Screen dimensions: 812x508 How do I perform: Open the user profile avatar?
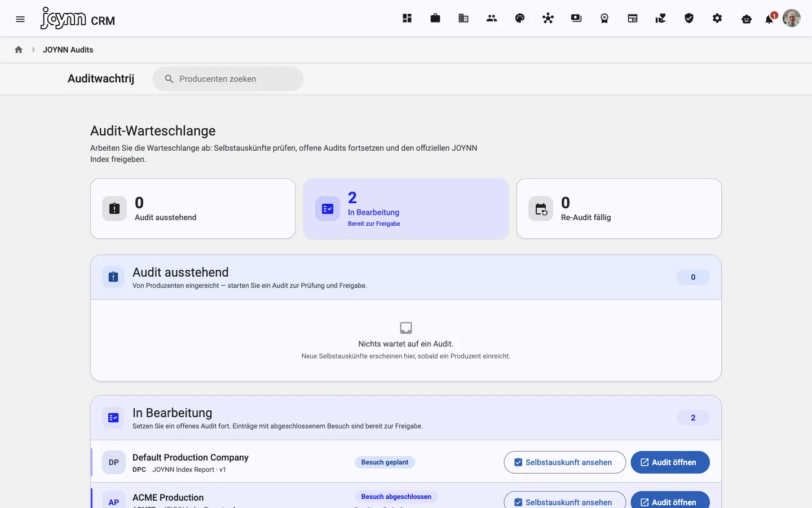[x=792, y=18]
